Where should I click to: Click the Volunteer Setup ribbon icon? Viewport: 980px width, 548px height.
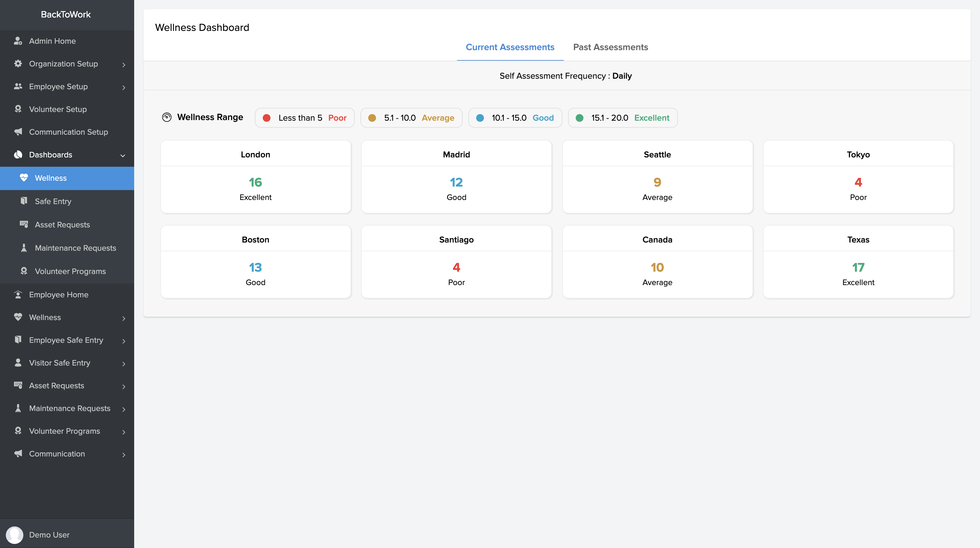(18, 109)
